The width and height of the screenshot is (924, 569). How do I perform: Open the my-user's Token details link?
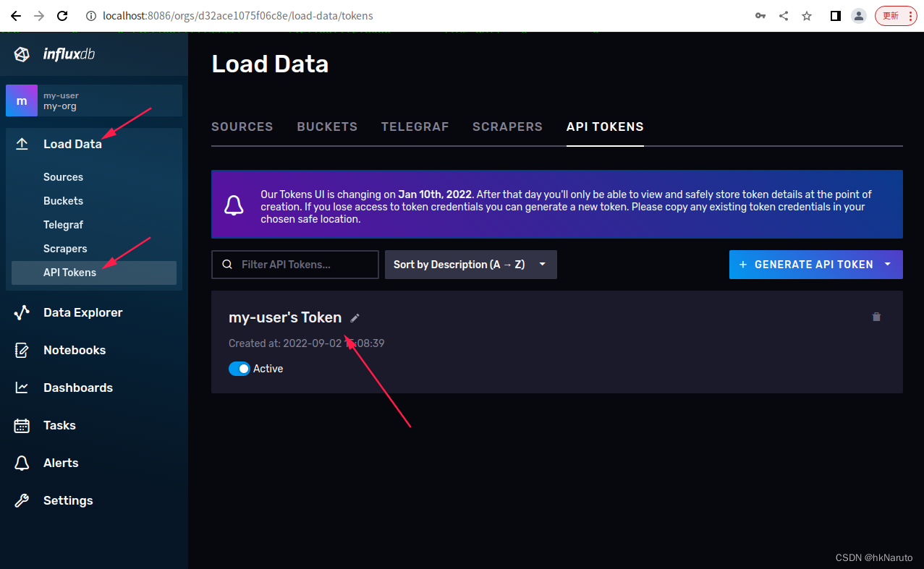(x=284, y=317)
